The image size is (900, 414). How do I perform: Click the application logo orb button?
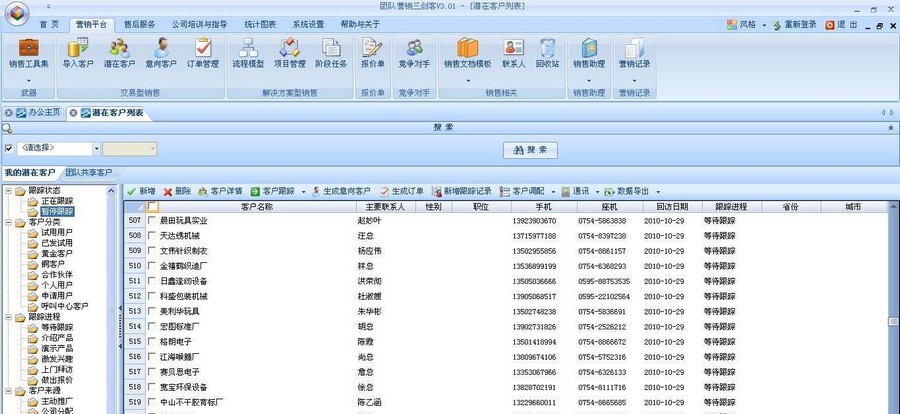click(x=19, y=14)
